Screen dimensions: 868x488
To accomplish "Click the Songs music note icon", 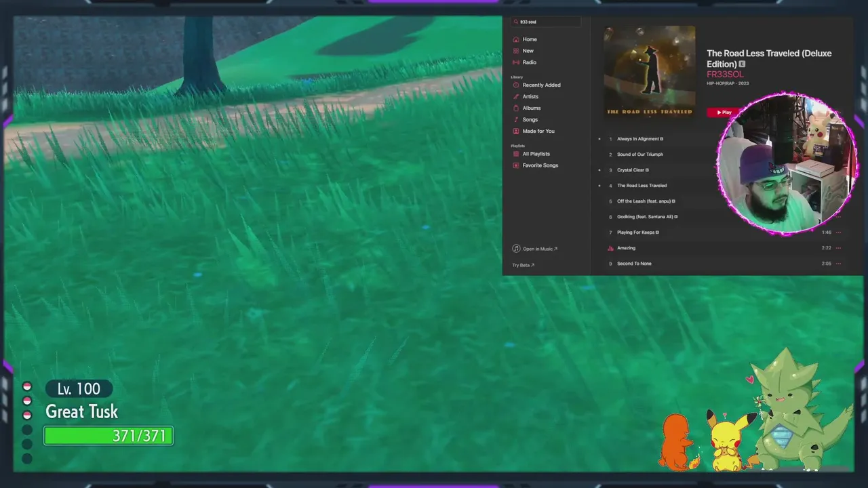I will (x=516, y=119).
